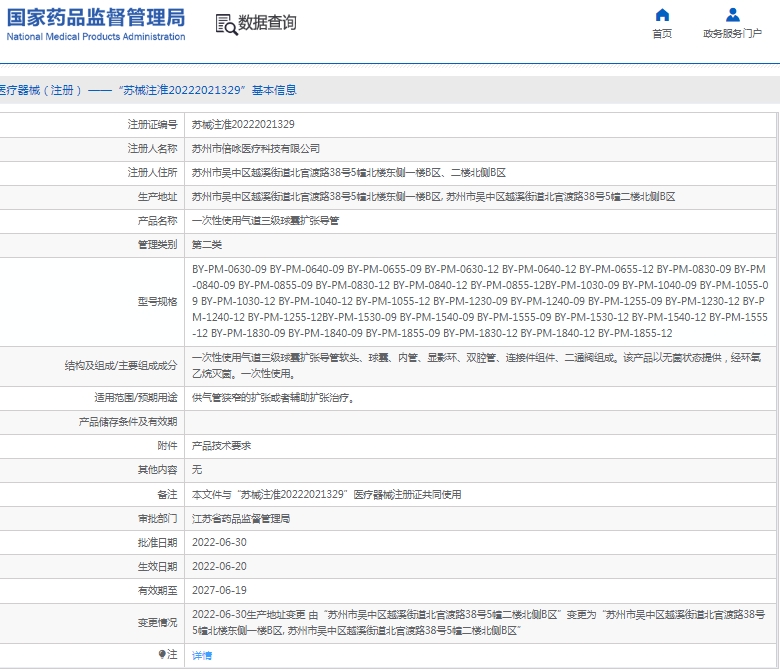Click the 变更情况 change record text

479,622
